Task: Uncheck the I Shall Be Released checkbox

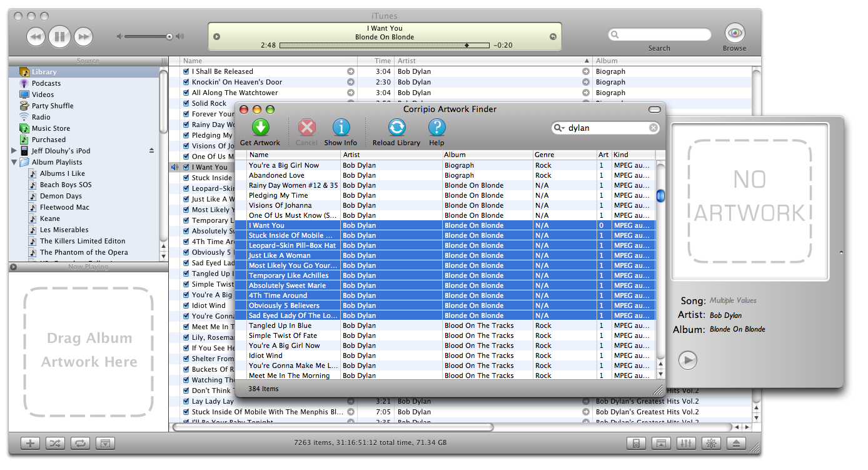Action: click(x=186, y=71)
